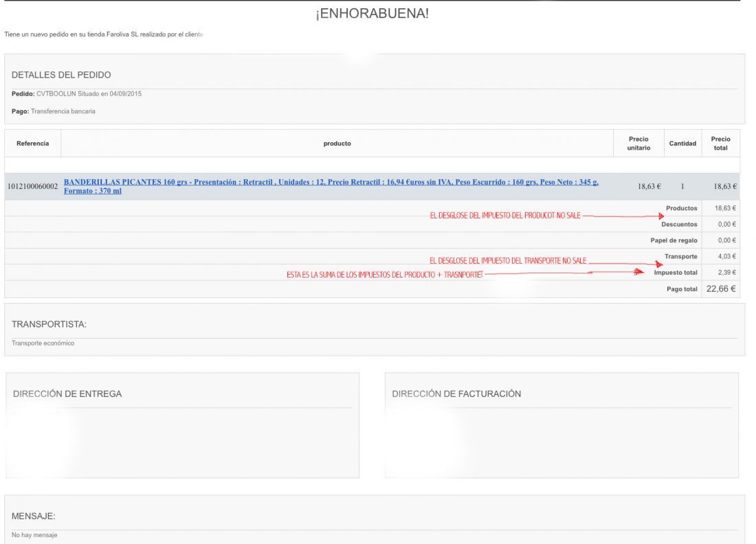Click the 'DIRECCIÓN DE ENTREGA' heading

(67, 394)
